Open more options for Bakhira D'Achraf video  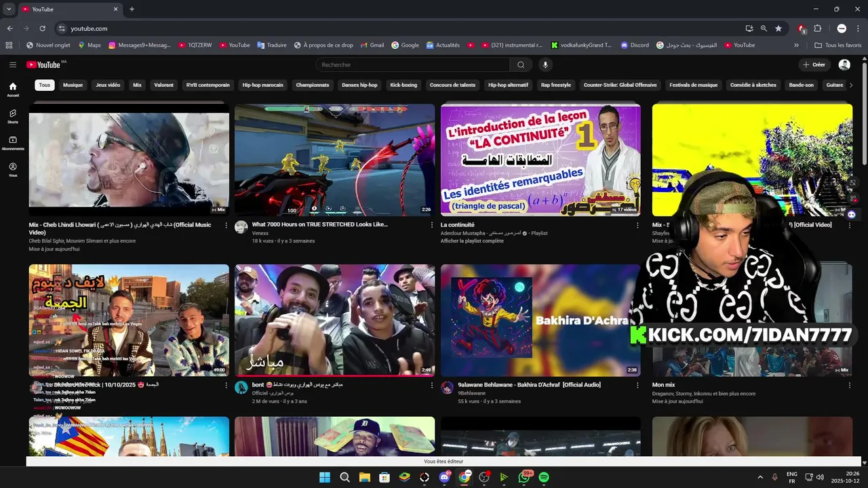click(x=637, y=385)
